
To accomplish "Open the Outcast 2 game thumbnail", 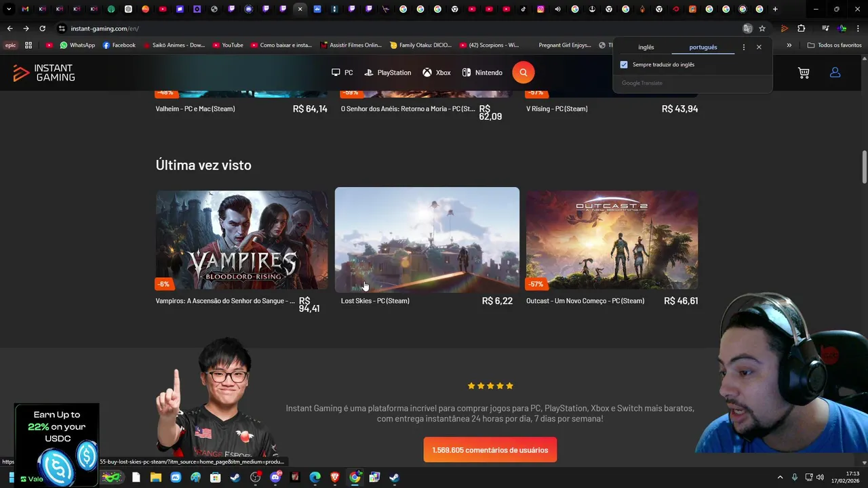I will coord(612,240).
